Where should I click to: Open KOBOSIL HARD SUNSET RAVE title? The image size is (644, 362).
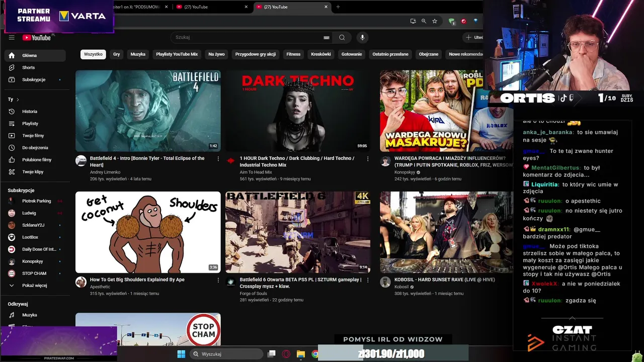pos(445,280)
